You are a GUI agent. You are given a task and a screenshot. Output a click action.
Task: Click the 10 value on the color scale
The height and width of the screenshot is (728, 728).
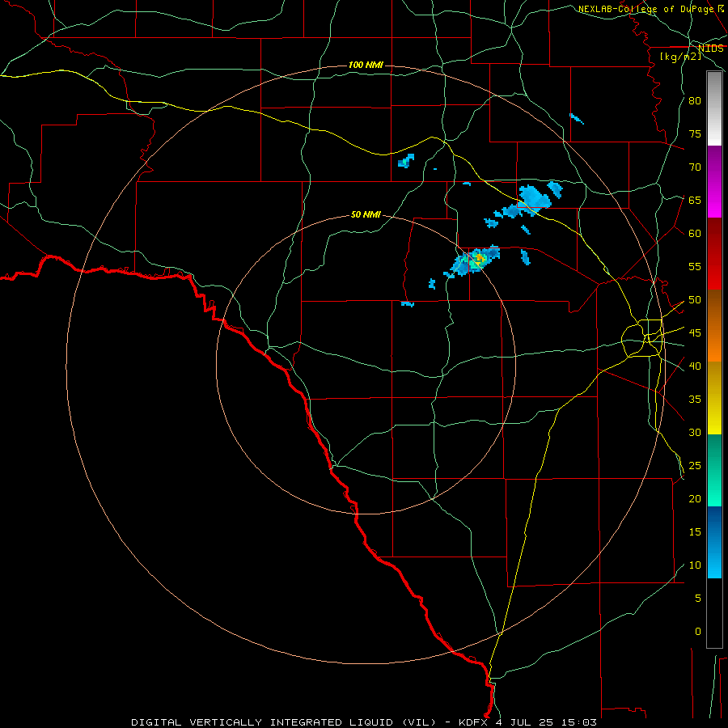(695, 565)
